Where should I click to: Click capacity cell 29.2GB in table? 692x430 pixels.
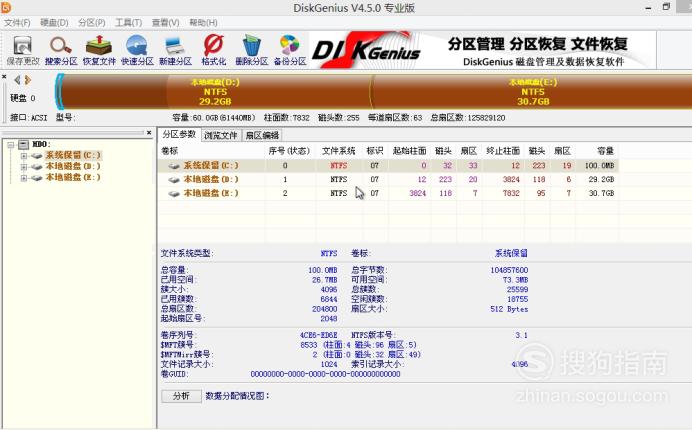pos(602,180)
